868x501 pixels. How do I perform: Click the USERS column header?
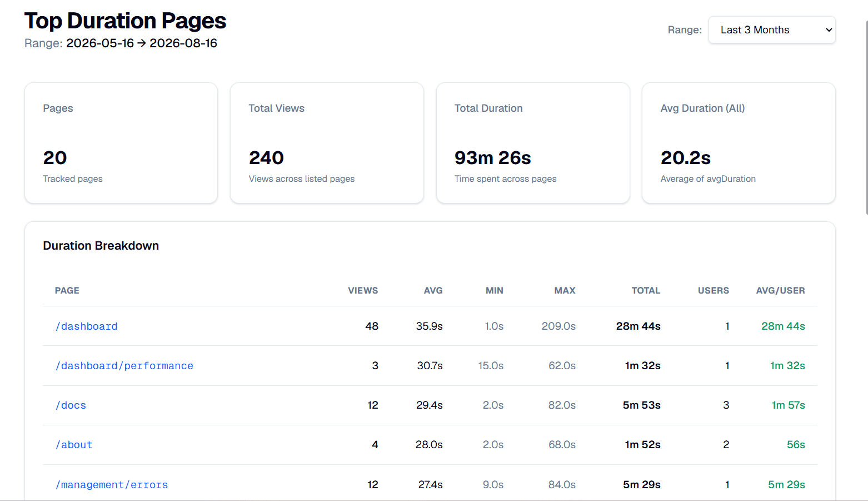coord(714,290)
